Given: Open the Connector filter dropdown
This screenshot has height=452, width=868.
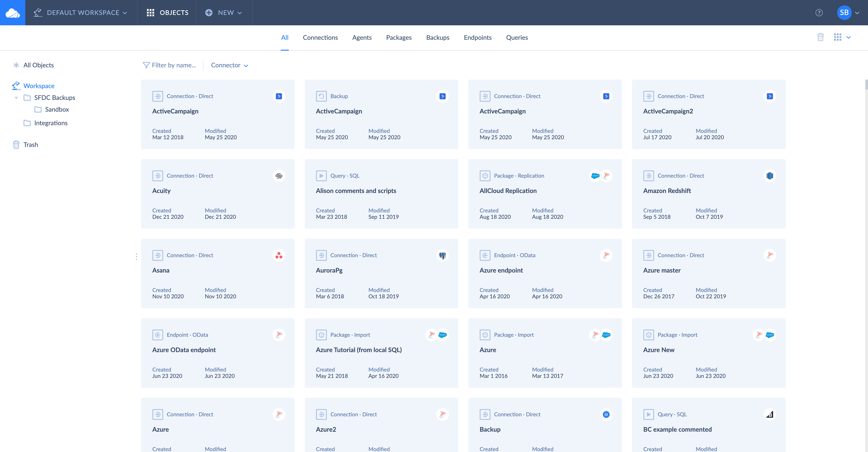Looking at the screenshot, I should coord(229,65).
